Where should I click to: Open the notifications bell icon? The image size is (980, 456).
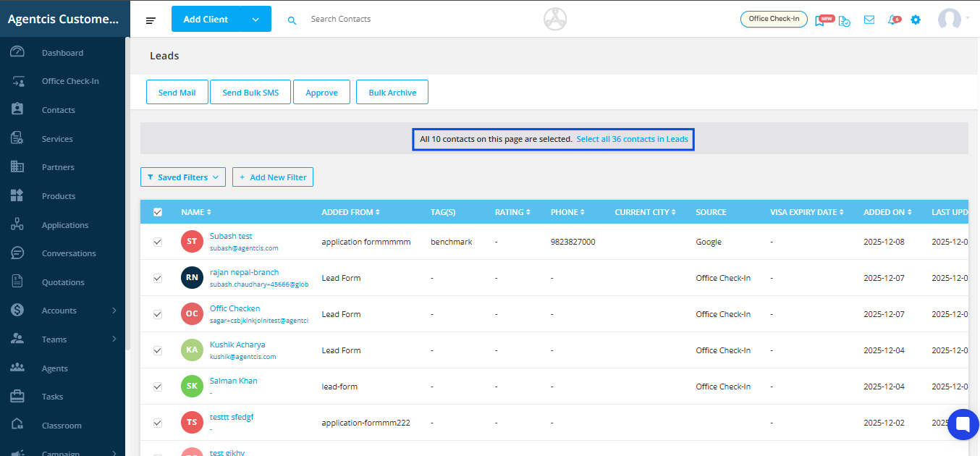click(894, 20)
